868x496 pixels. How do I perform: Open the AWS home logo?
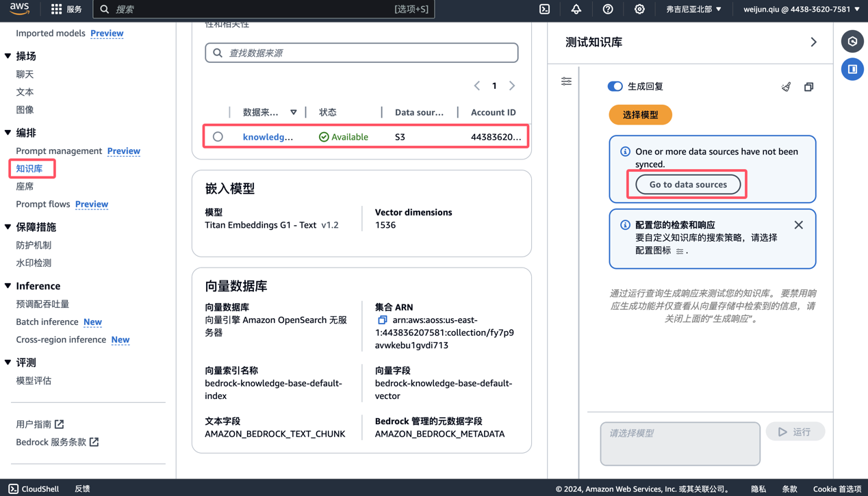pyautogui.click(x=19, y=9)
